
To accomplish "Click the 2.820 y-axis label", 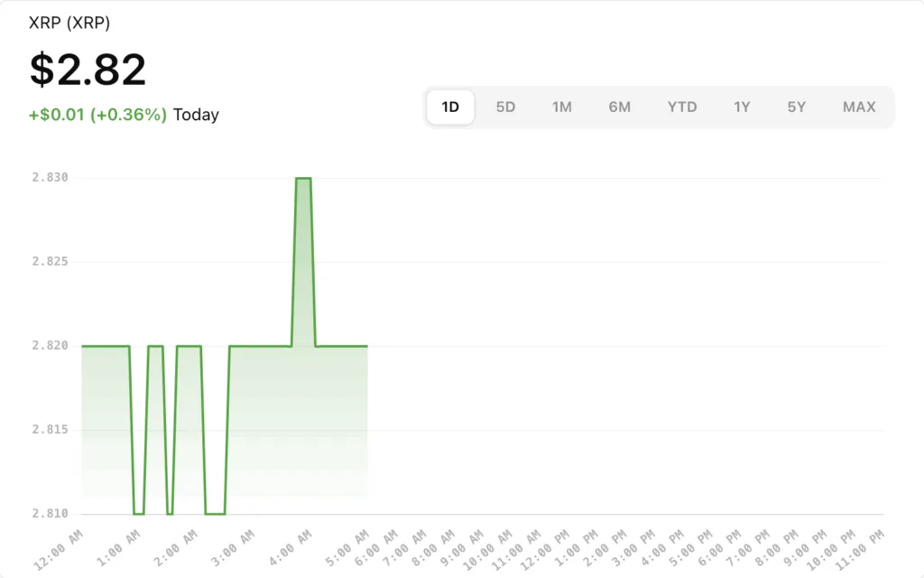I will (x=51, y=346).
